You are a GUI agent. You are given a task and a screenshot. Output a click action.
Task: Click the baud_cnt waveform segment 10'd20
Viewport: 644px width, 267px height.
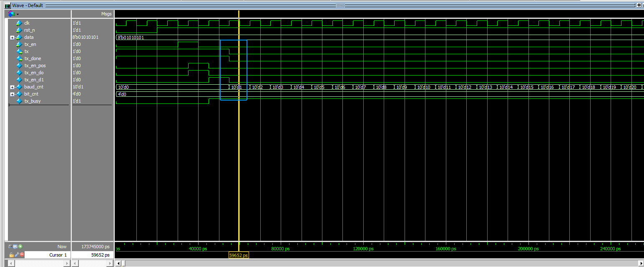pos(630,87)
